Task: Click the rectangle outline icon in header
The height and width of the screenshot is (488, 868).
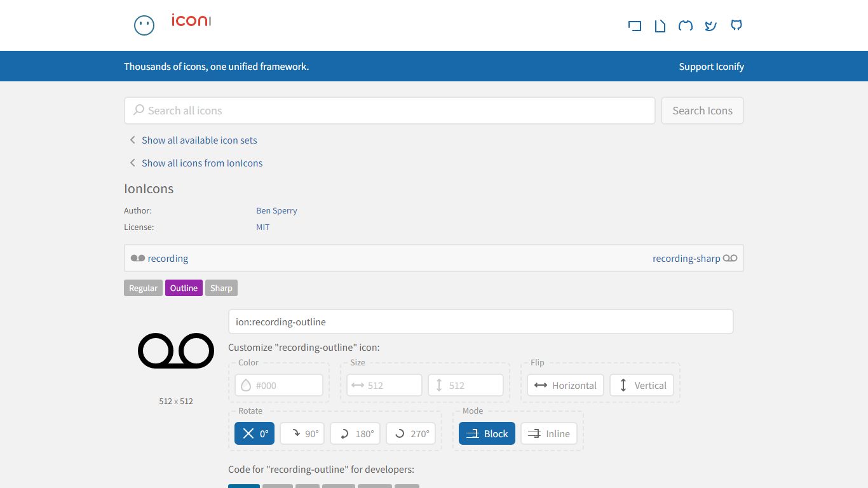Action: [635, 25]
